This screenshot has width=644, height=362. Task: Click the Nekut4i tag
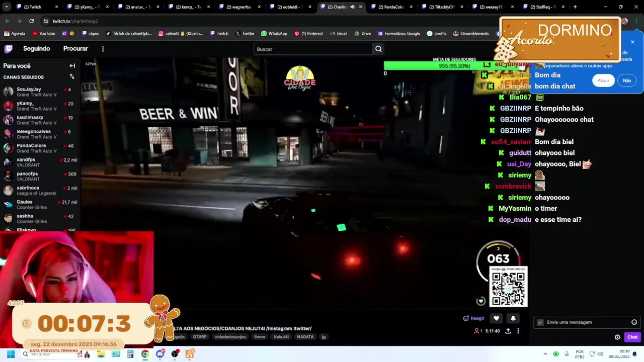click(x=281, y=337)
